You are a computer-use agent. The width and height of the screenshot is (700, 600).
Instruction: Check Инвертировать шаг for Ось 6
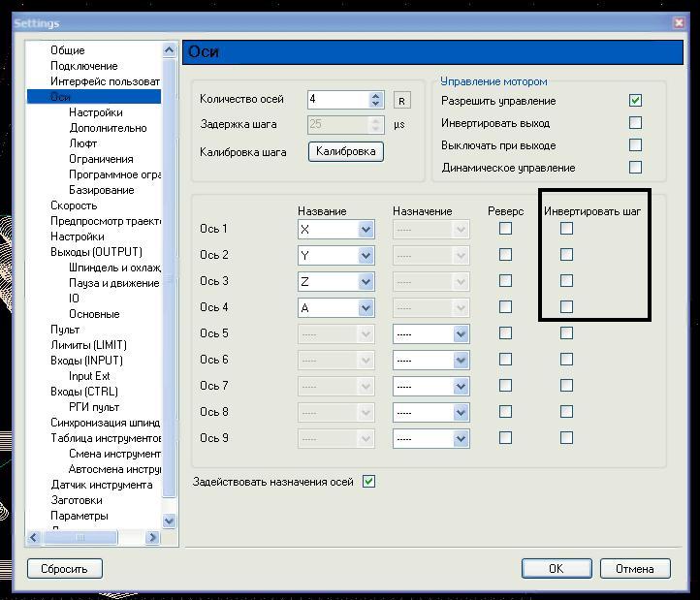click(566, 360)
